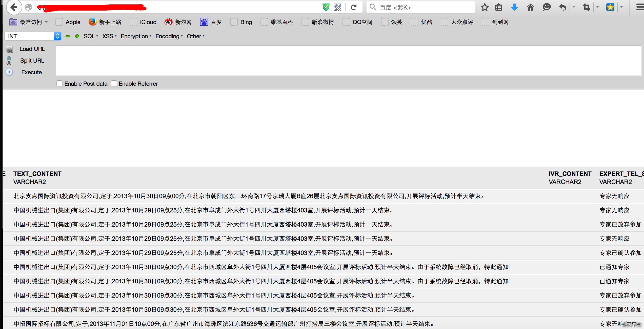Enable Referrer checkbox
This screenshot has width=644, height=329.
(x=114, y=84)
